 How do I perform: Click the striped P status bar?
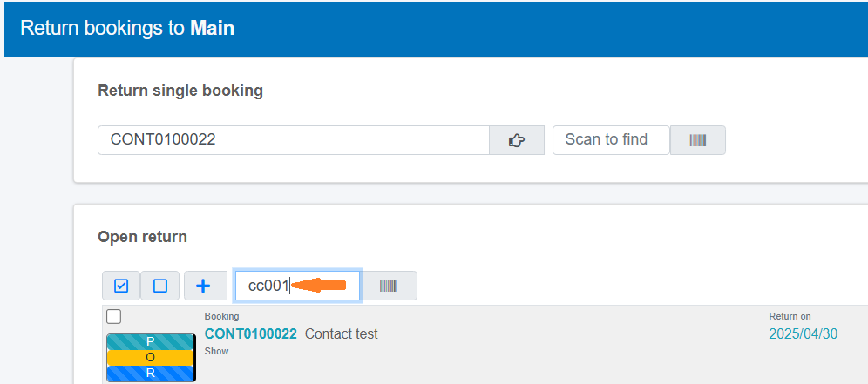(150, 341)
